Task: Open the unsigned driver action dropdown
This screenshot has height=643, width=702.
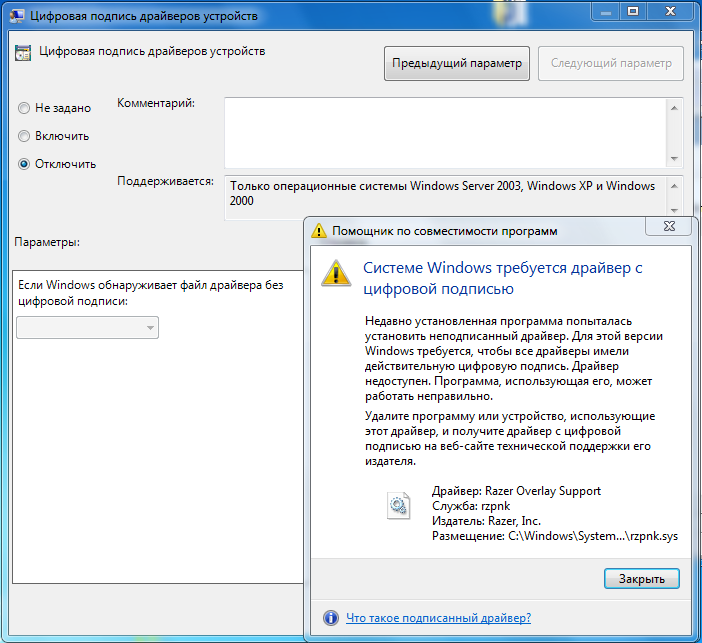Action: pyautogui.click(x=87, y=328)
